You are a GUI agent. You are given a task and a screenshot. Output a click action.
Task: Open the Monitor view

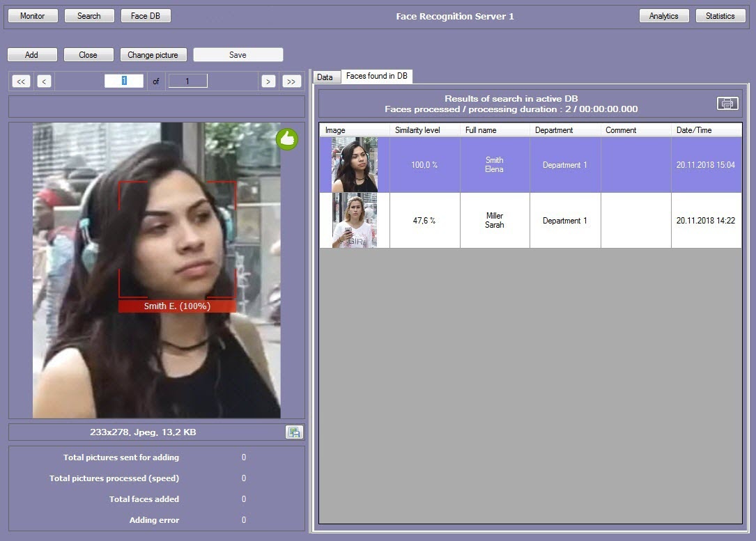click(x=32, y=16)
